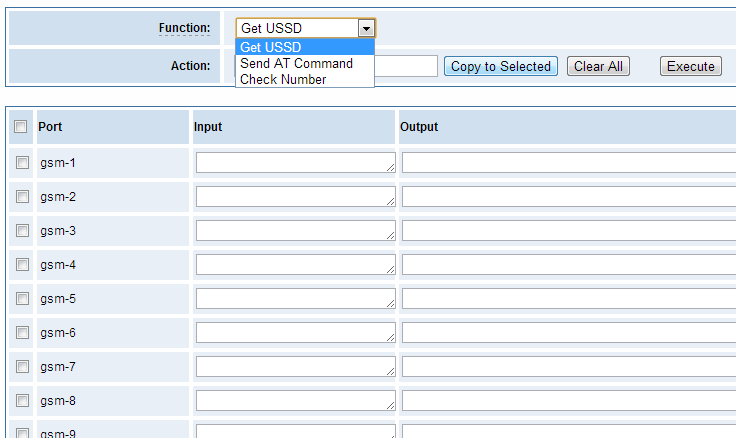Click the gsm-1 port label
This screenshot has height=438, width=736.
[x=58, y=163]
